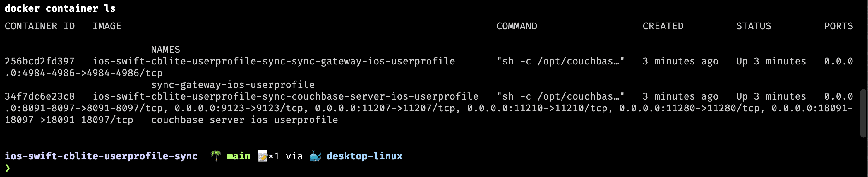The width and height of the screenshot is (868, 177).
Task: Click the CONTAINER ID column header
Action: (40, 26)
